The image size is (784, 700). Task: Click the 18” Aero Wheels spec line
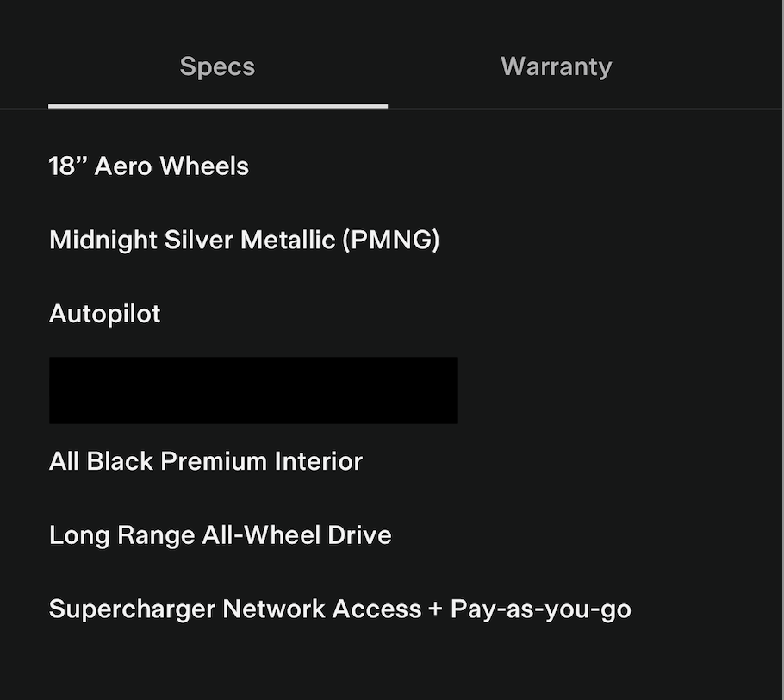[149, 166]
